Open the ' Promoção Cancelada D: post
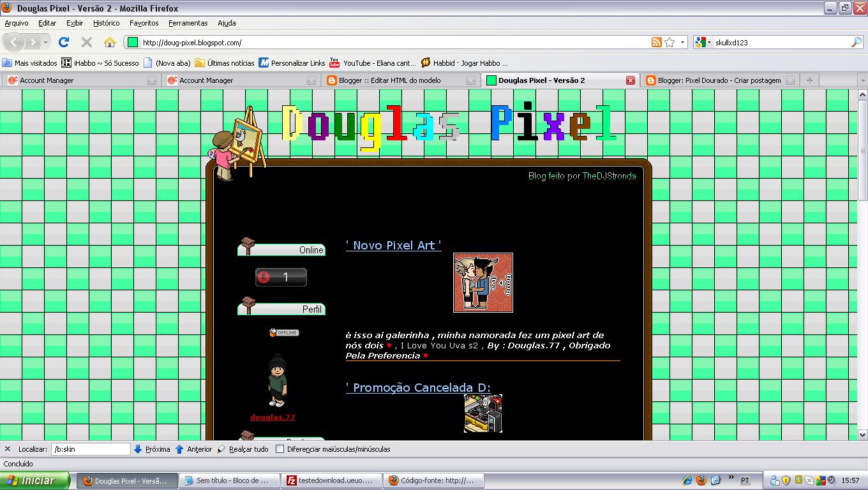This screenshot has height=490, width=868. (x=418, y=388)
